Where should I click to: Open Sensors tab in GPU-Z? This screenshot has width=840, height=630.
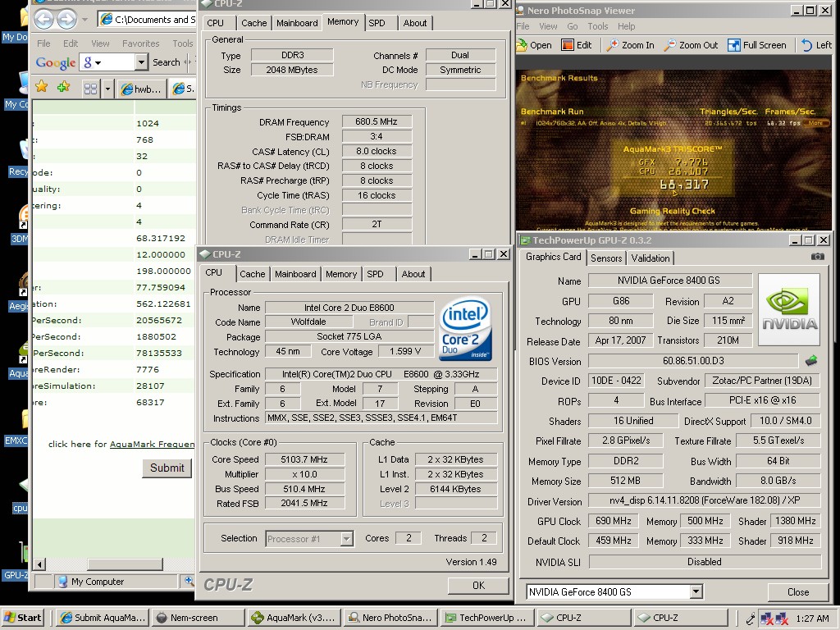(606, 258)
